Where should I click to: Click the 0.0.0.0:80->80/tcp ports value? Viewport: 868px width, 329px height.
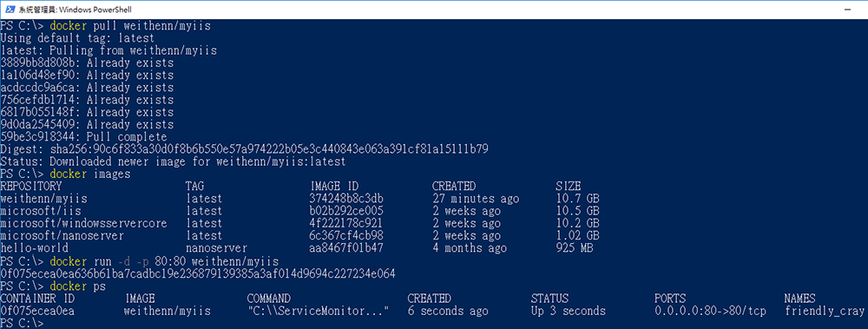pos(710,311)
